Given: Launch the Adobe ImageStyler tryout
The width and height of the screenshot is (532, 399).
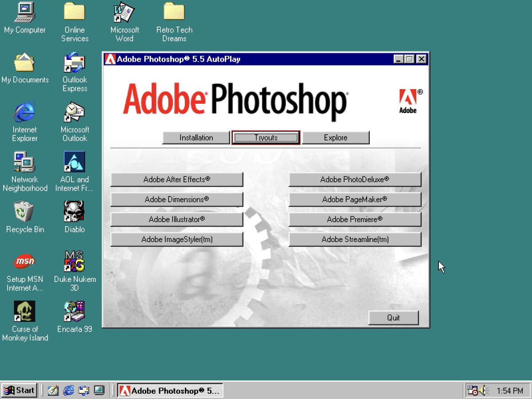Looking at the screenshot, I should tap(177, 239).
